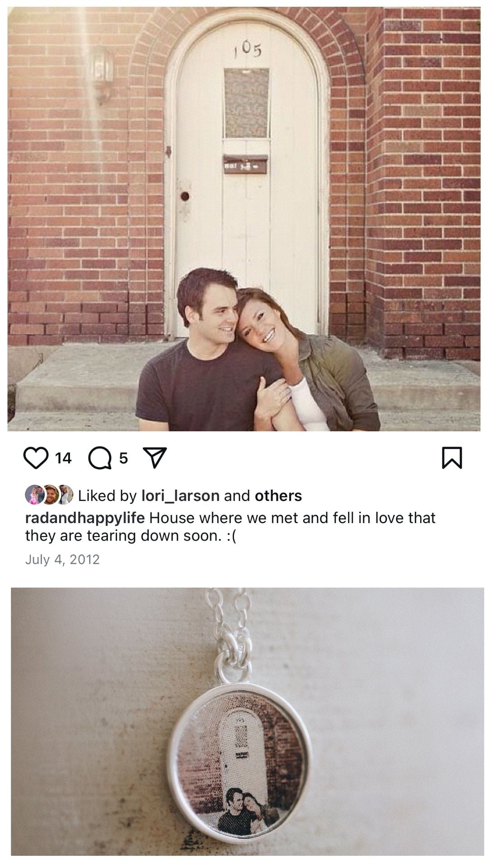Click the July 4, 2012 timestamp
The height and width of the screenshot is (868, 488).
click(x=62, y=560)
